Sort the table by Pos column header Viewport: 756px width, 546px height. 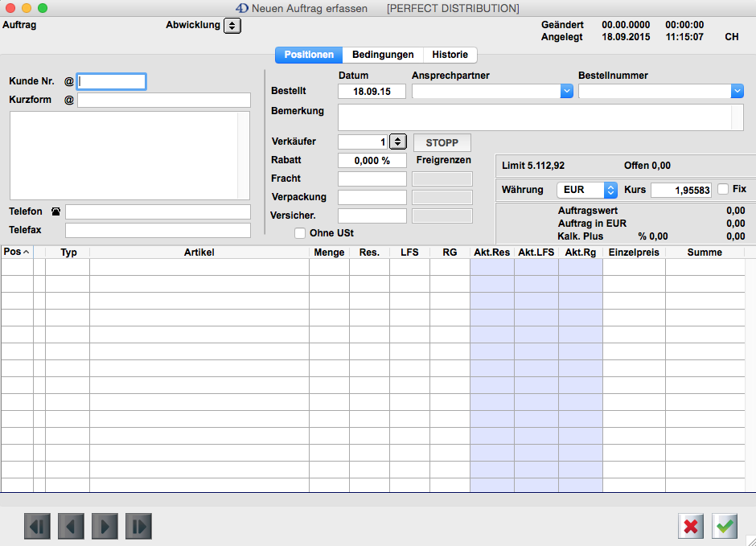16,252
